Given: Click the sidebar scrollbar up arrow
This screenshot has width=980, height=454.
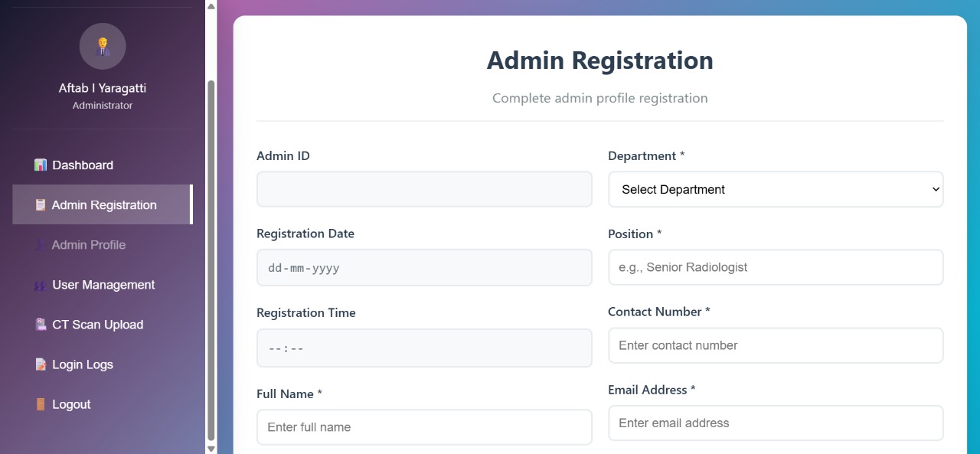Looking at the screenshot, I should click(x=211, y=6).
